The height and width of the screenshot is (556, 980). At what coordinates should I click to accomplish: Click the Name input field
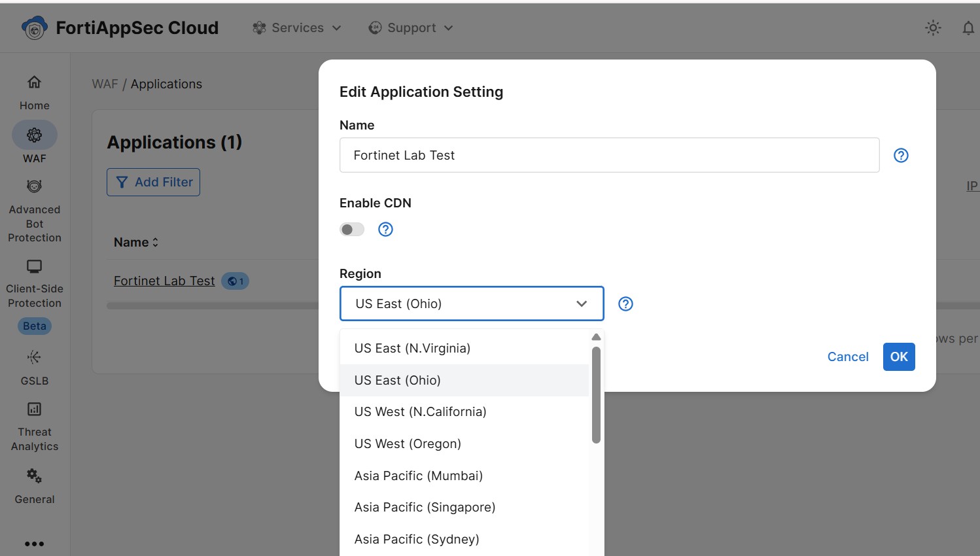[609, 155]
